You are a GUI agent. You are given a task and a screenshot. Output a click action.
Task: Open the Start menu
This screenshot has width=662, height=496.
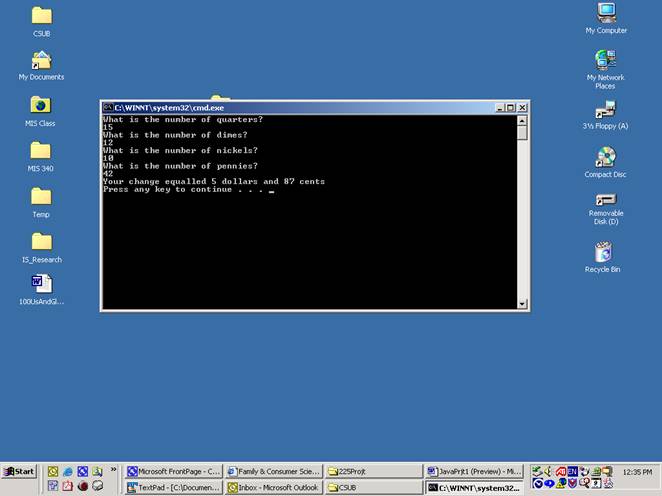(x=19, y=472)
